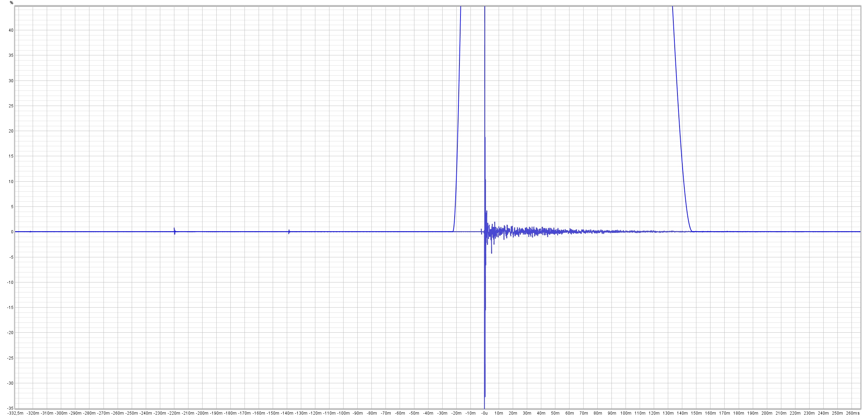Select the -5 tick label on the percent axis
Image resolution: width=868 pixels, height=417 pixels.
(x=12, y=257)
